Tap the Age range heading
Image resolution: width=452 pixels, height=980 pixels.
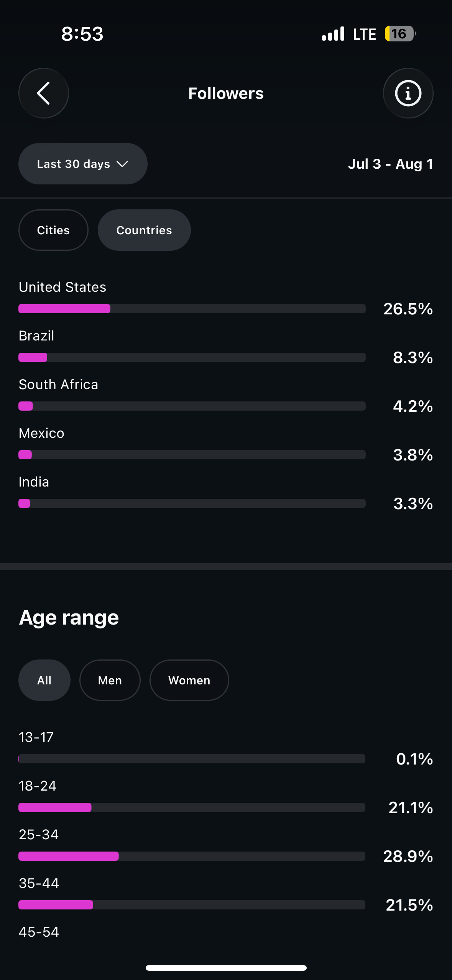(x=69, y=618)
